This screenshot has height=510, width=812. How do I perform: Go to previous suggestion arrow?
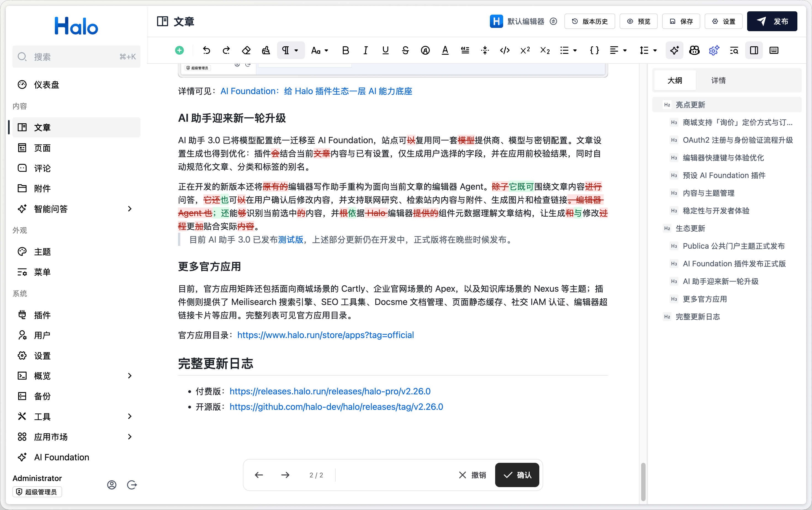tap(259, 475)
